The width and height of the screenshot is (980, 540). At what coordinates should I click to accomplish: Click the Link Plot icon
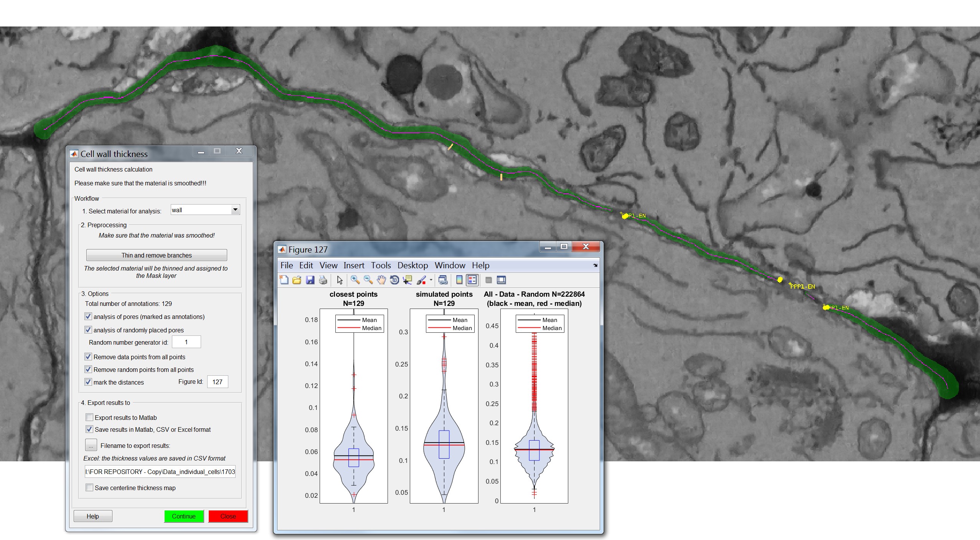click(443, 280)
